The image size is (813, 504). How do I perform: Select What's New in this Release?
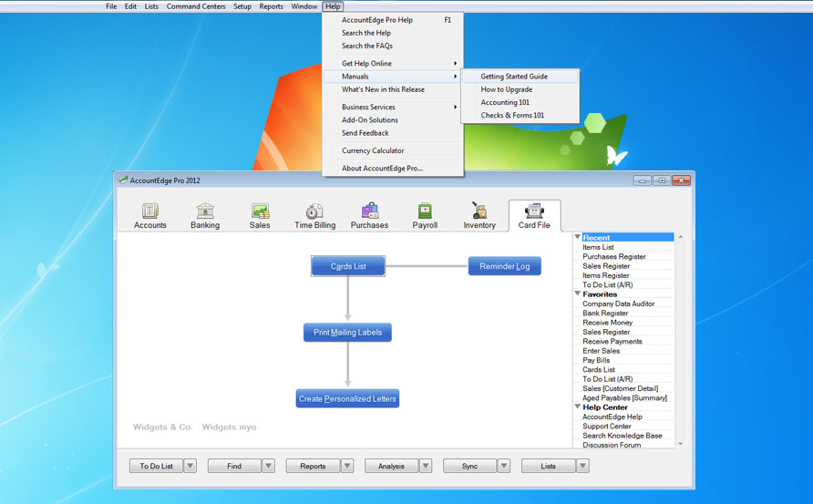[393, 89]
